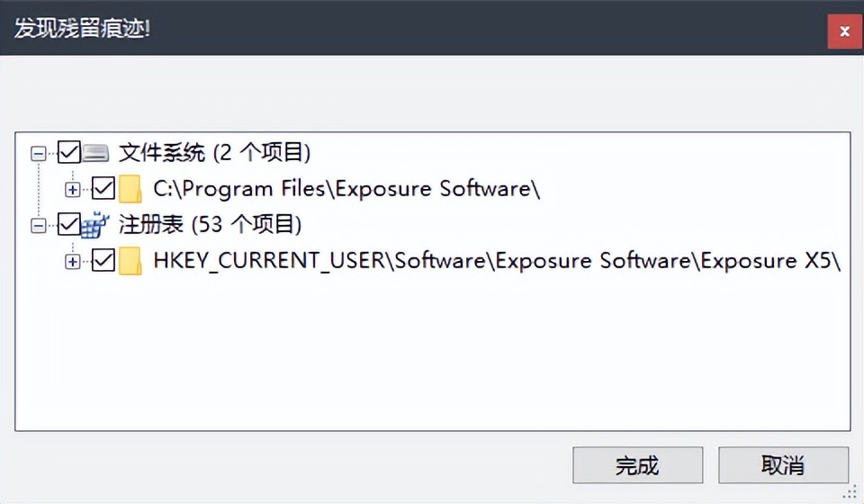Collapse the 文件系统 tree node
The image size is (864, 504).
[x=38, y=153]
